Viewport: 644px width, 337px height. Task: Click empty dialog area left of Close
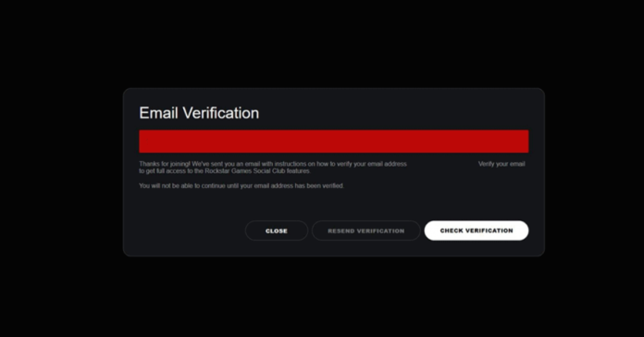click(x=191, y=231)
